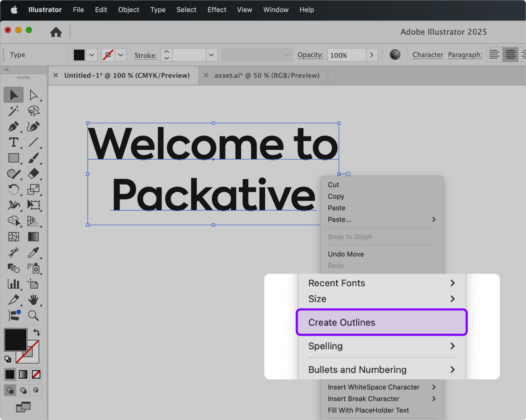Swap fill and stroke colors
The height and width of the screenshot is (420, 526).
pyautogui.click(x=37, y=333)
